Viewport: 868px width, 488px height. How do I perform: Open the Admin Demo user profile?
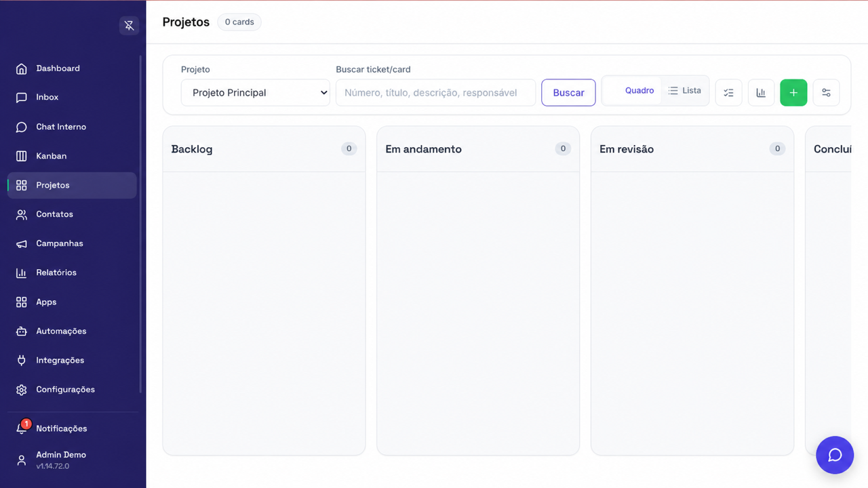click(72, 460)
